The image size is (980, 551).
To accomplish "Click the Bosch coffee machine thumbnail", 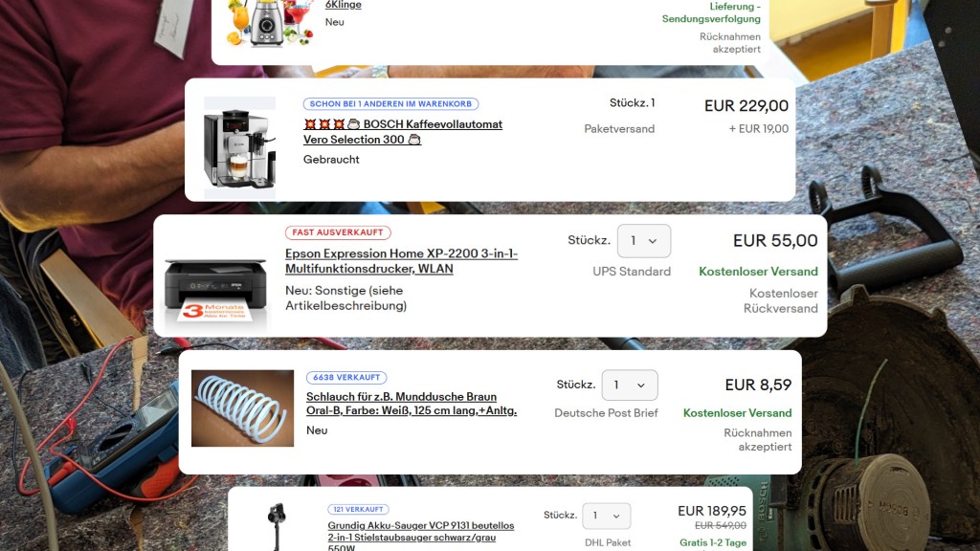I will (240, 147).
